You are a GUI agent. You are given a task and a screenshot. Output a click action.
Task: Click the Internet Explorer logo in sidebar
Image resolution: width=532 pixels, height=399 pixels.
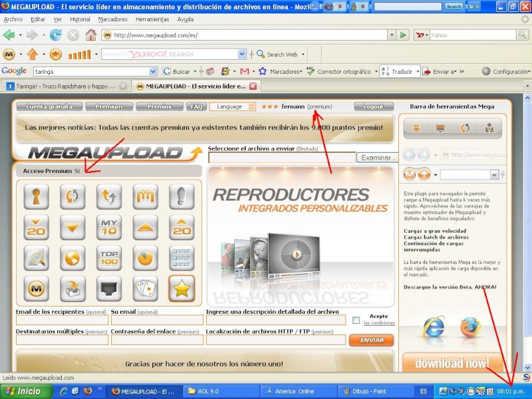tap(434, 327)
